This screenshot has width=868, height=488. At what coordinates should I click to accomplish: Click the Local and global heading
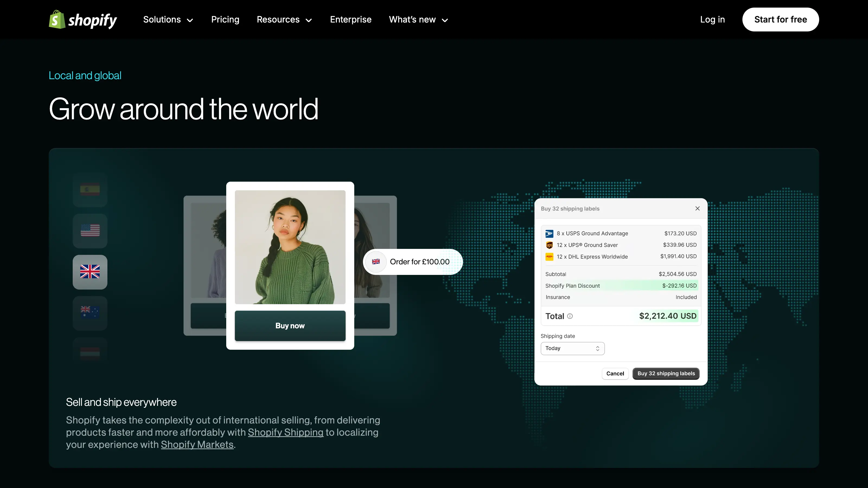point(85,75)
